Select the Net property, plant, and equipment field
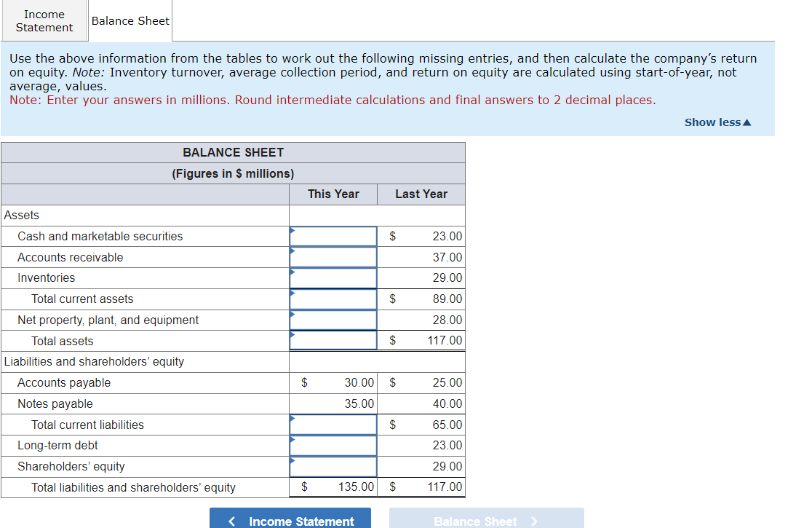The image size is (812, 528). 333,319
